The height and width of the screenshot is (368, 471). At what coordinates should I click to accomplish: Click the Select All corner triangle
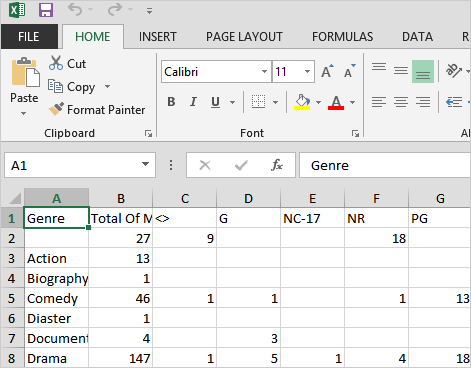pyautogui.click(x=15, y=198)
